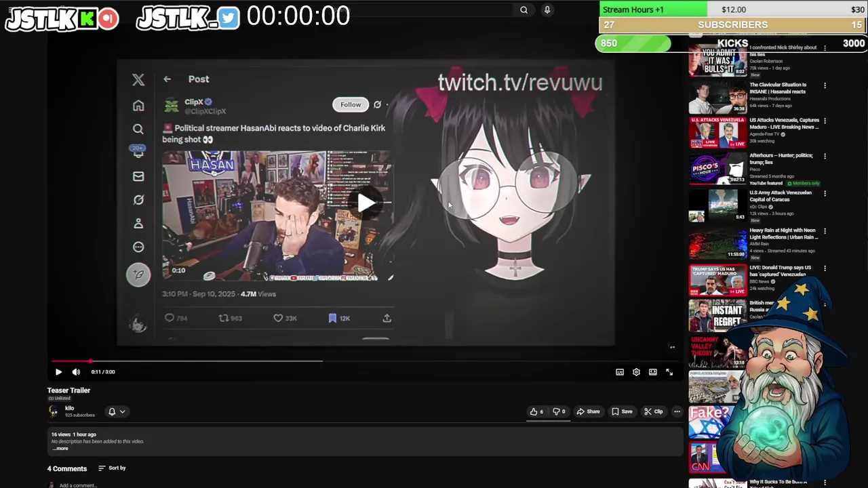Open options for 'I confronted Nick Shirley' video
Image resolution: width=868 pixels, height=488 pixels.
click(x=825, y=48)
